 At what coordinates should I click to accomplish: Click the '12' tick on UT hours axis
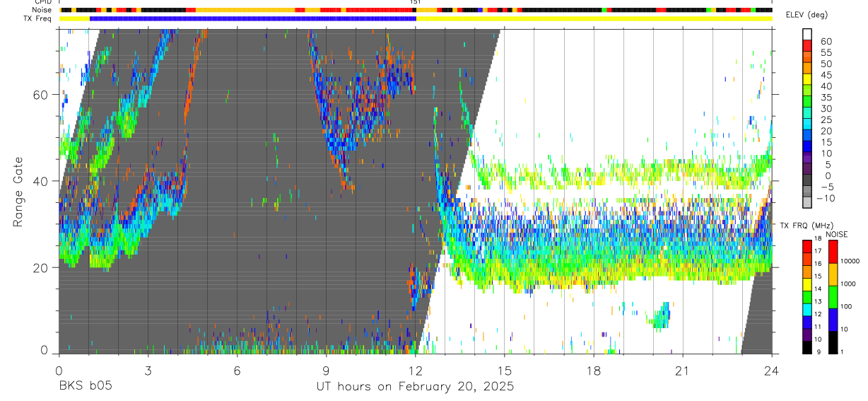click(415, 370)
